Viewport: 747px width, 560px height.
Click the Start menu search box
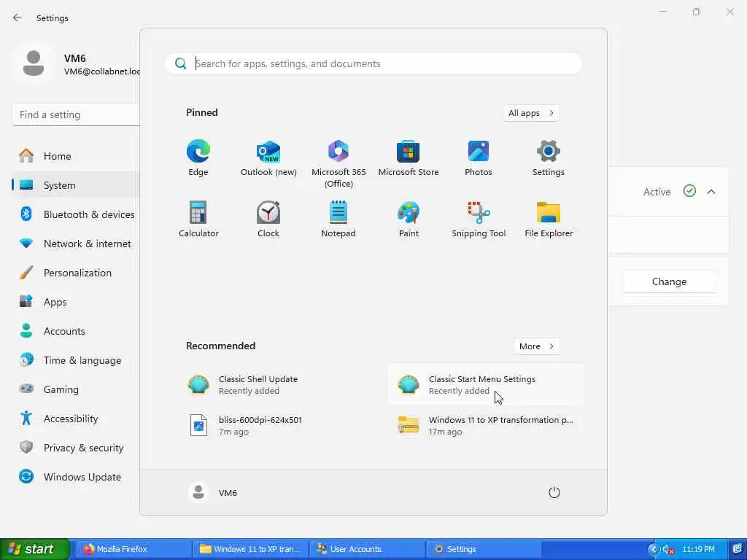click(x=373, y=64)
